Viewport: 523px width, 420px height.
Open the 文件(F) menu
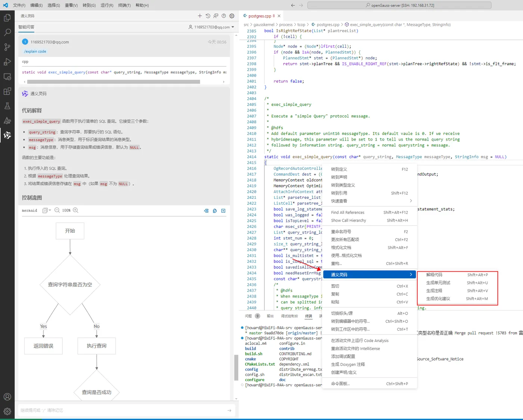(19, 5)
